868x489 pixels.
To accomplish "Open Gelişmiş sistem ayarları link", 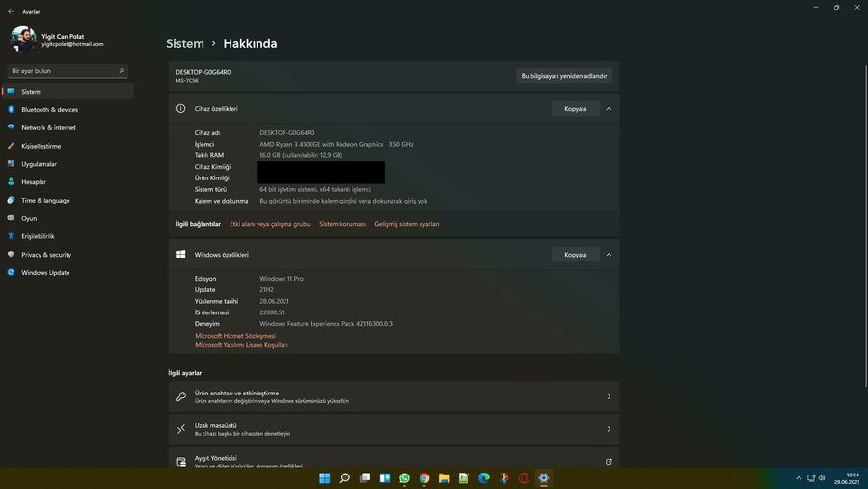I will 407,224.
